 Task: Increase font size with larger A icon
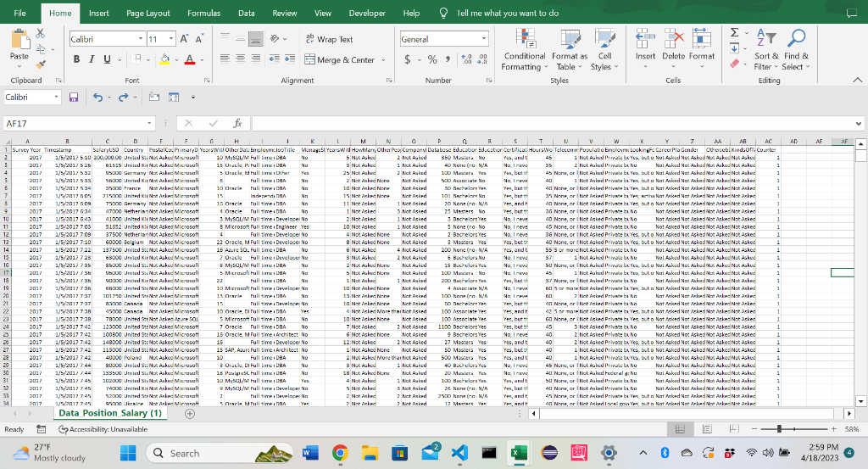(185, 39)
